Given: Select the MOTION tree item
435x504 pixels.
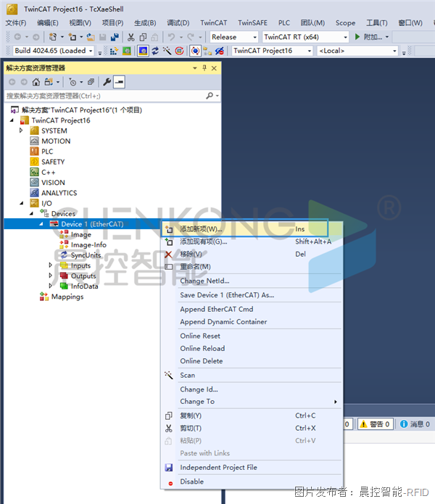Looking at the screenshot, I should (56, 141).
